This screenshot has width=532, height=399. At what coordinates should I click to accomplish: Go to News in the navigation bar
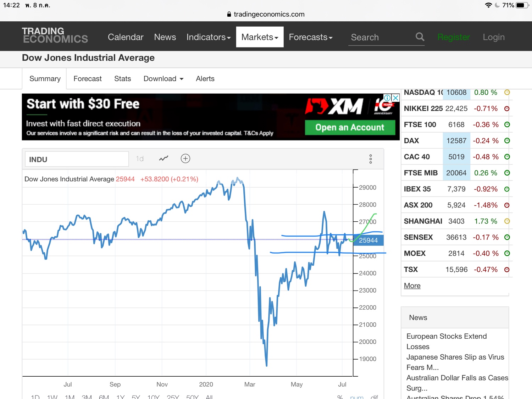click(165, 37)
